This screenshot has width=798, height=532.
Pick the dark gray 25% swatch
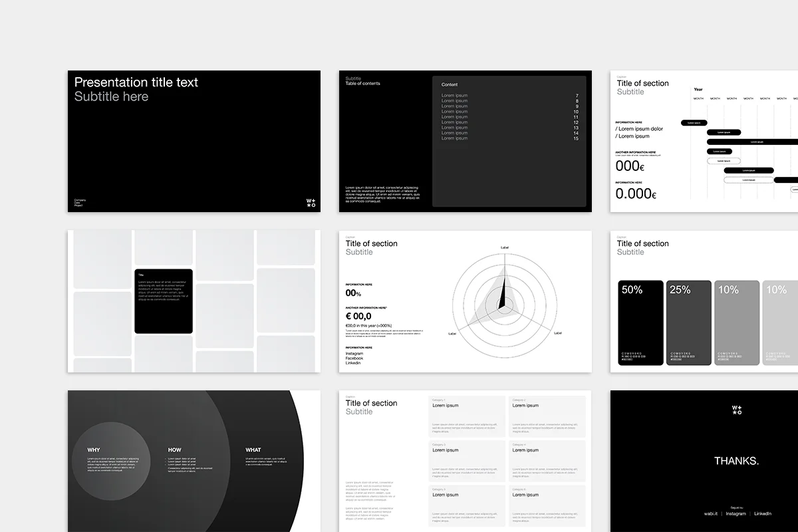pos(689,323)
